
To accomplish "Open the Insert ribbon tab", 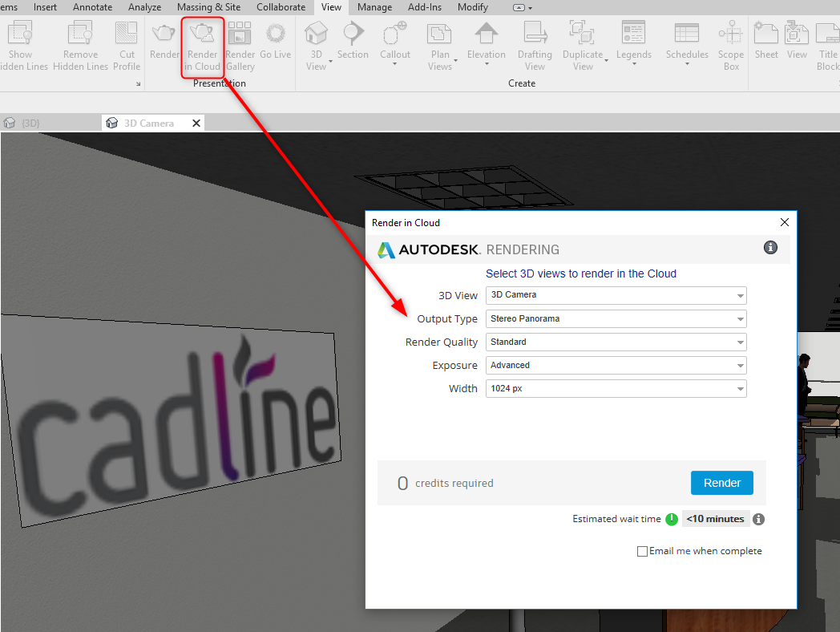I will (x=45, y=7).
